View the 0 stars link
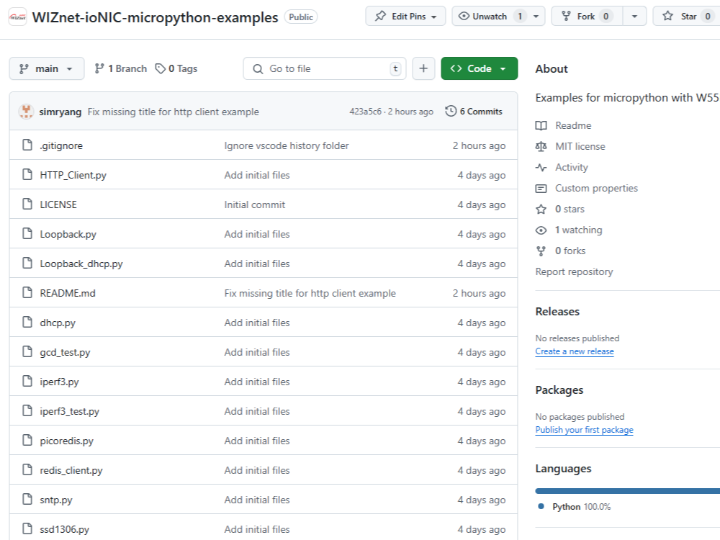Screen dimensions: 720x540 (x=570, y=209)
